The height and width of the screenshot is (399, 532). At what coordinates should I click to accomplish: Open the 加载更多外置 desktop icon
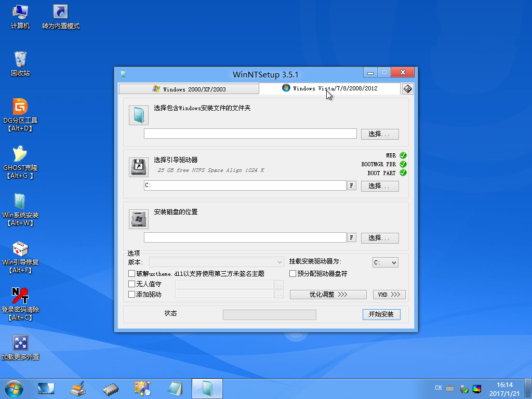[20, 348]
